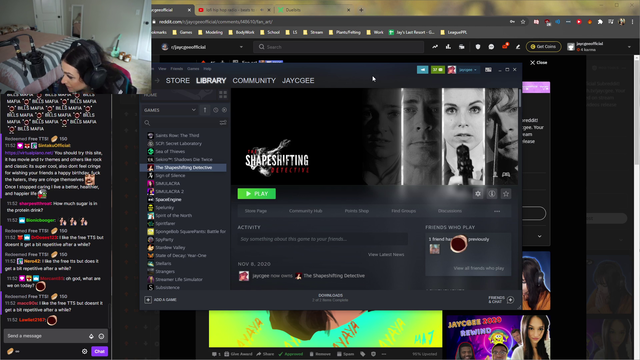
Task: Switch to the Duelbits browser tab
Action: (312, 10)
